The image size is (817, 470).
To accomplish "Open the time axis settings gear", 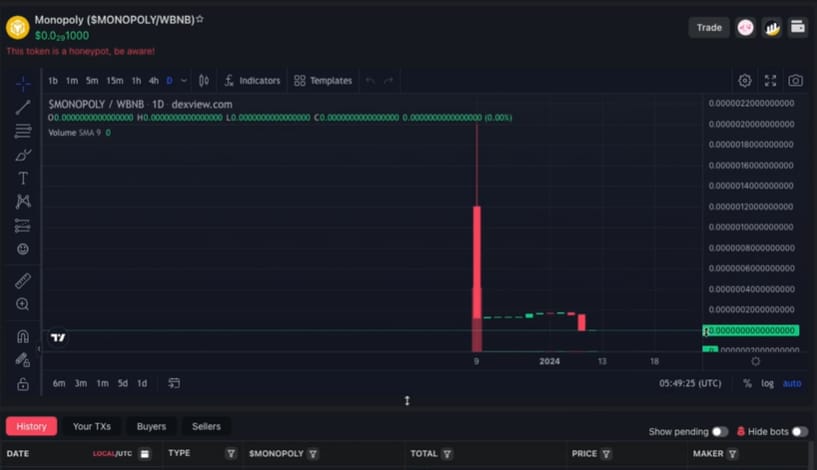I will click(756, 361).
